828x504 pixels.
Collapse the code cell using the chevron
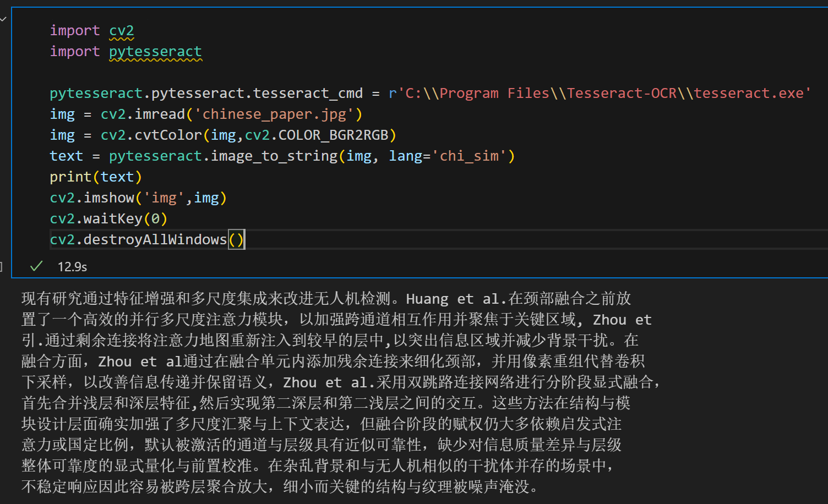click(3, 18)
